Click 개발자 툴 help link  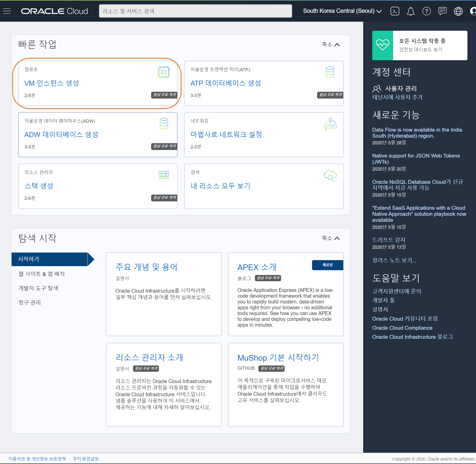383,300
